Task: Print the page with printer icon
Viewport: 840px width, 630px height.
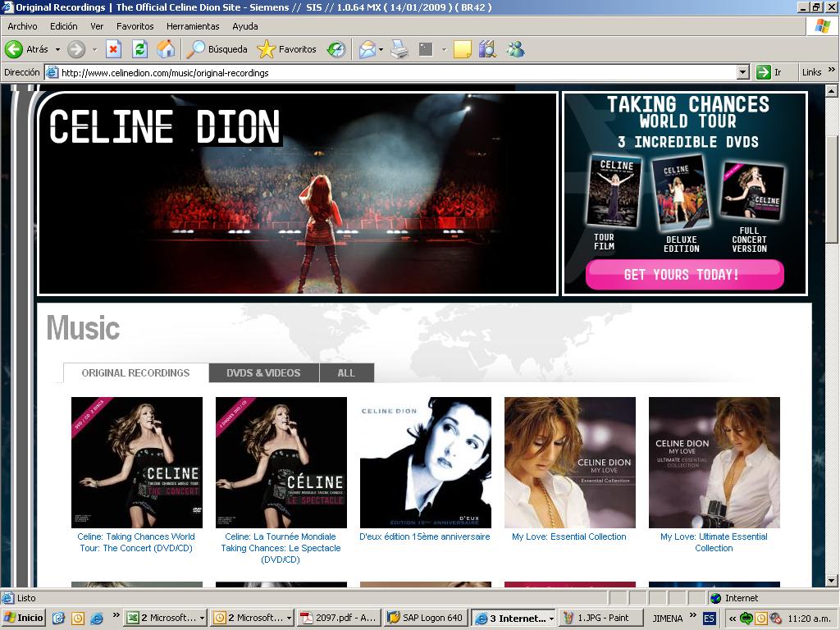Action: tap(399, 49)
